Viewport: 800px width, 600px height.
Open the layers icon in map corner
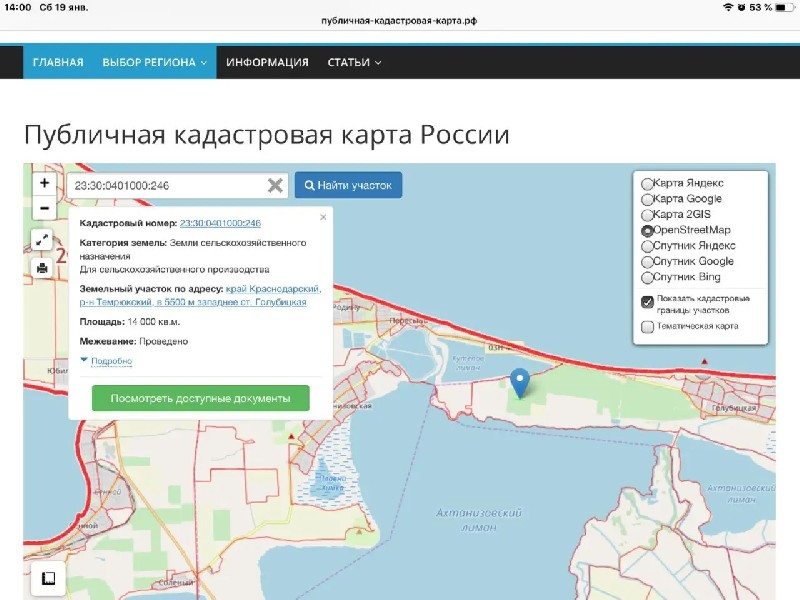click(x=47, y=577)
